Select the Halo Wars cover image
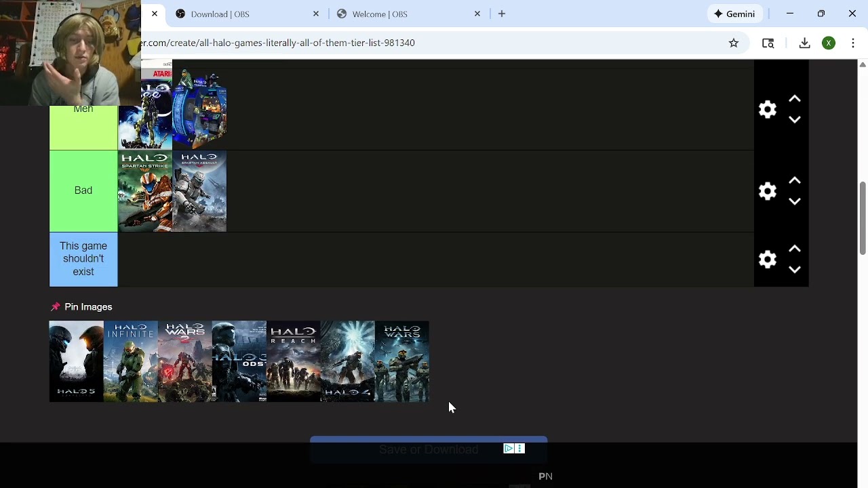The height and width of the screenshot is (488, 868). [x=402, y=361]
